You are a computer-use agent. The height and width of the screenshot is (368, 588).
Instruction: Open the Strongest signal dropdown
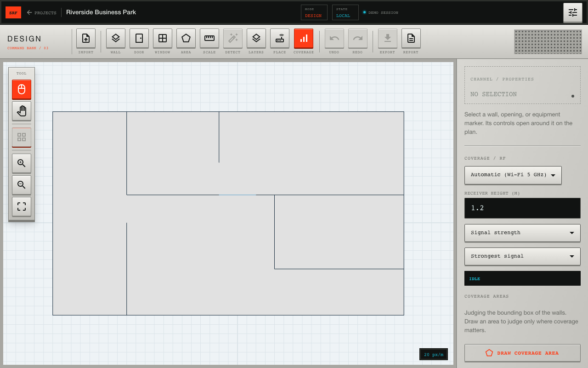pyautogui.click(x=522, y=256)
